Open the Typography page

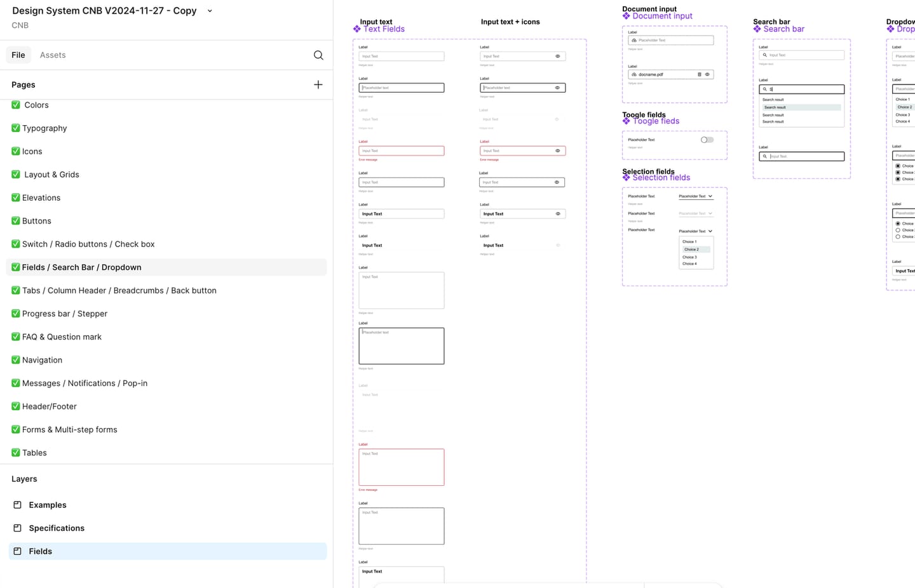[166, 128]
